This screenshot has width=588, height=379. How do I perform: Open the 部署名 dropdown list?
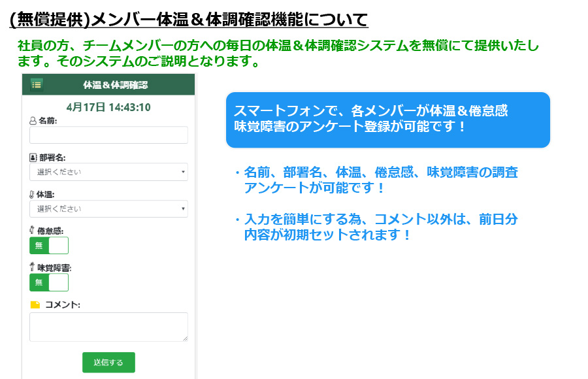[x=108, y=173]
